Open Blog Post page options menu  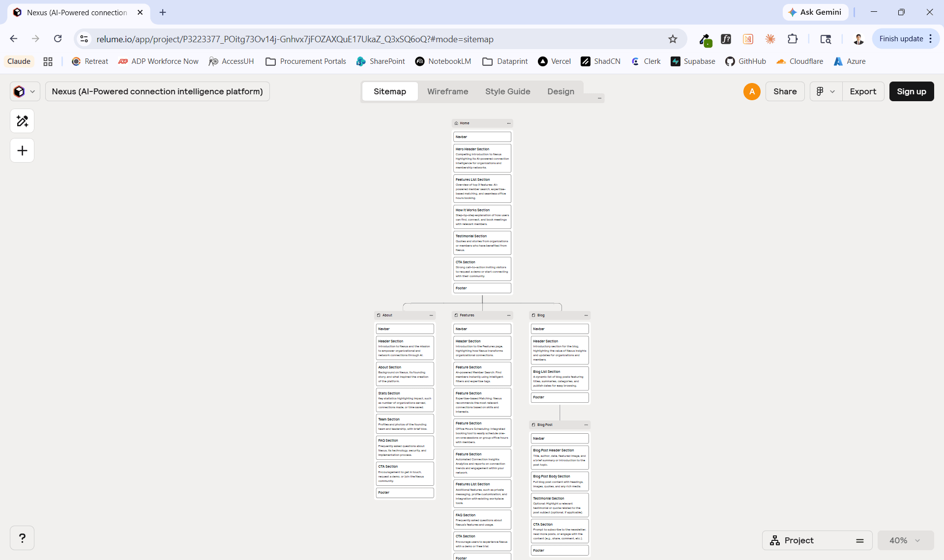coord(586,425)
